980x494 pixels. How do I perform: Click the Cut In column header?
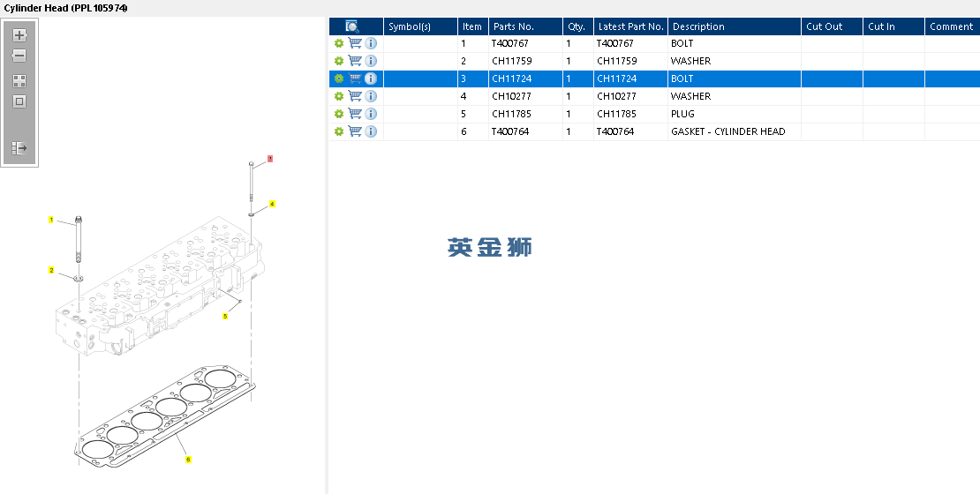coord(893,26)
